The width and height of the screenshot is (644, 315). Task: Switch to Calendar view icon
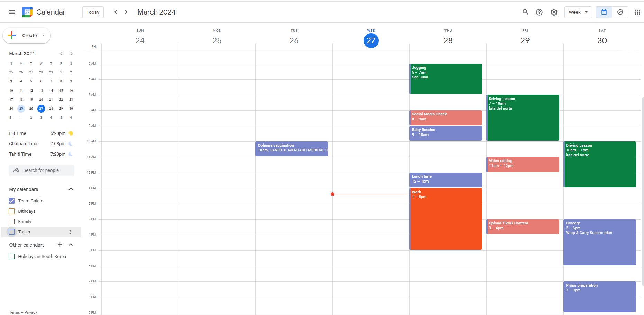click(x=604, y=12)
